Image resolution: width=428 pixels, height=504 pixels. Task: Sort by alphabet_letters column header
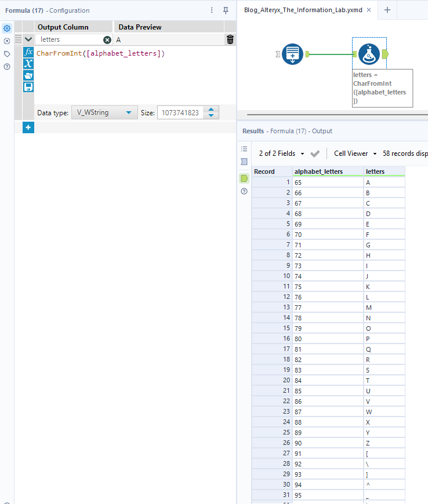tap(328, 171)
